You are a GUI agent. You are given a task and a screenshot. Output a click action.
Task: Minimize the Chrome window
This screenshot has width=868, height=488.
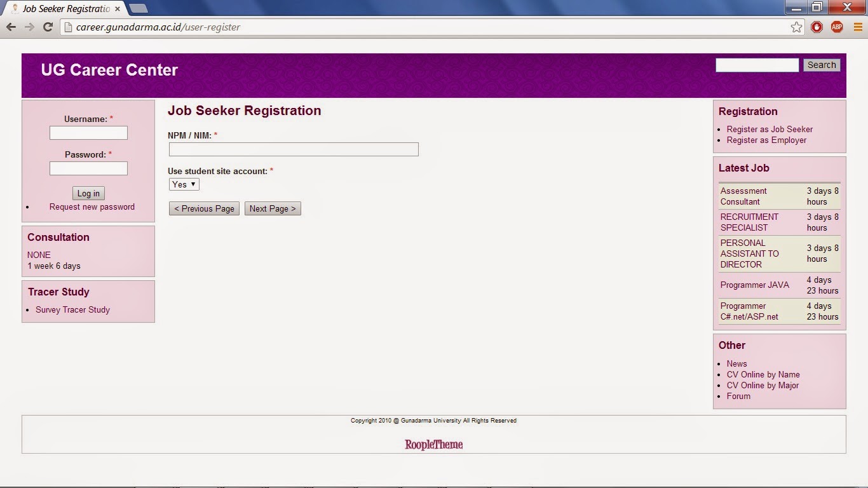796,7
